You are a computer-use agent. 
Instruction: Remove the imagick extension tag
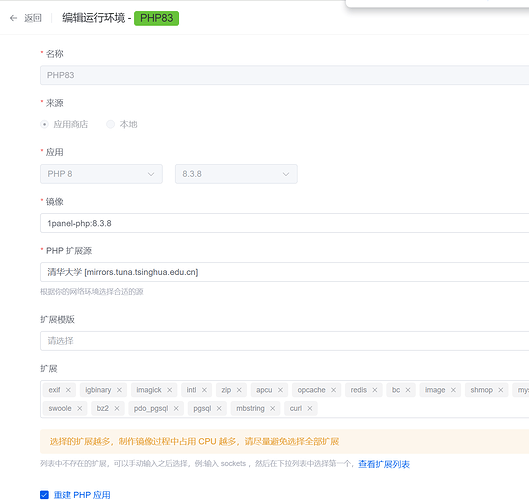click(169, 390)
